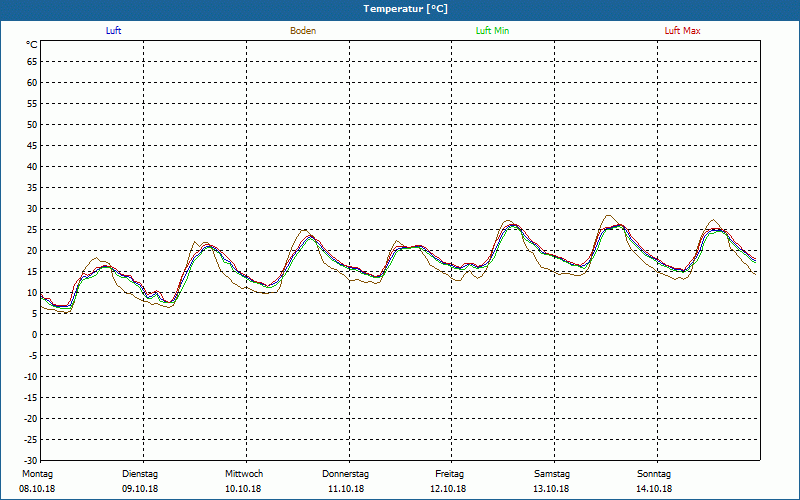Click the 40 y-axis value
This screenshot has height=500, width=800.
coord(32,167)
